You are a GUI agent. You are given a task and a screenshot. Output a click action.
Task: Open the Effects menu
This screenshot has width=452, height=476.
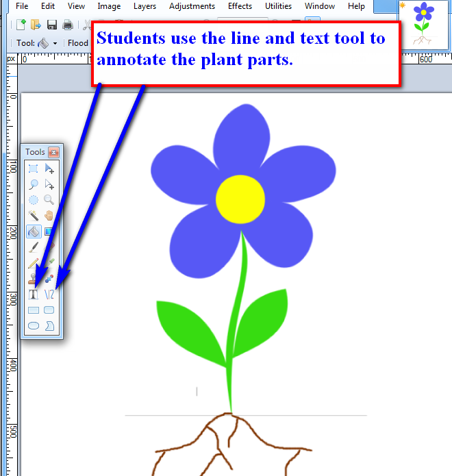pyautogui.click(x=240, y=6)
